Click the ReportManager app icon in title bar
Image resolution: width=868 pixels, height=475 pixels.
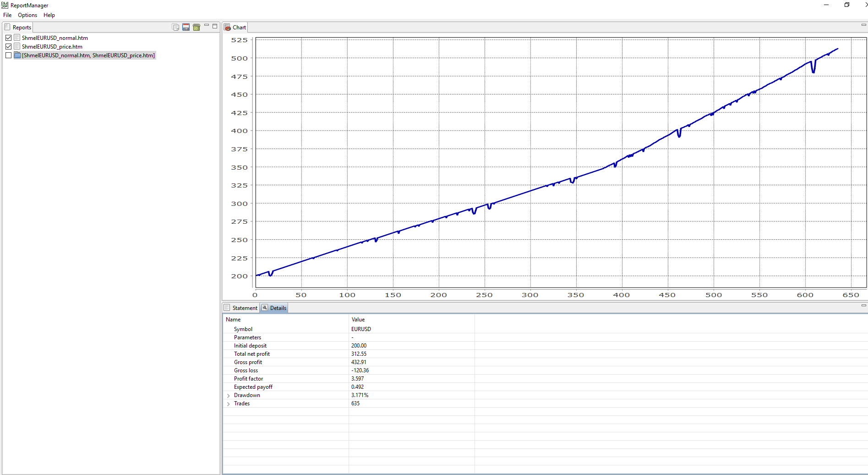(5, 5)
